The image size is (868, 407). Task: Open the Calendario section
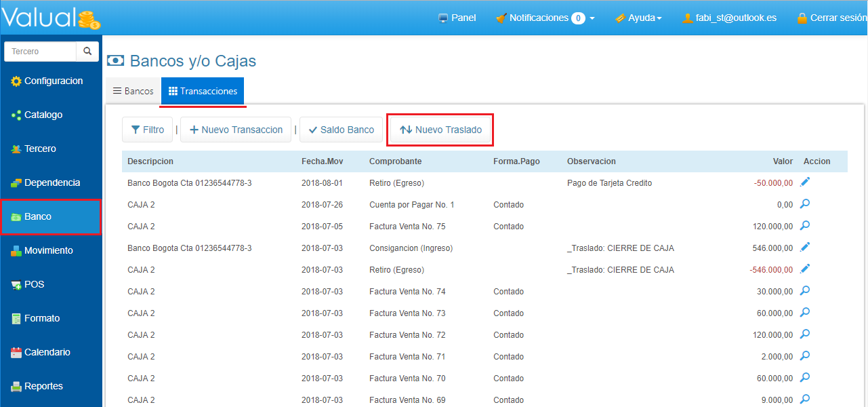[x=51, y=352]
